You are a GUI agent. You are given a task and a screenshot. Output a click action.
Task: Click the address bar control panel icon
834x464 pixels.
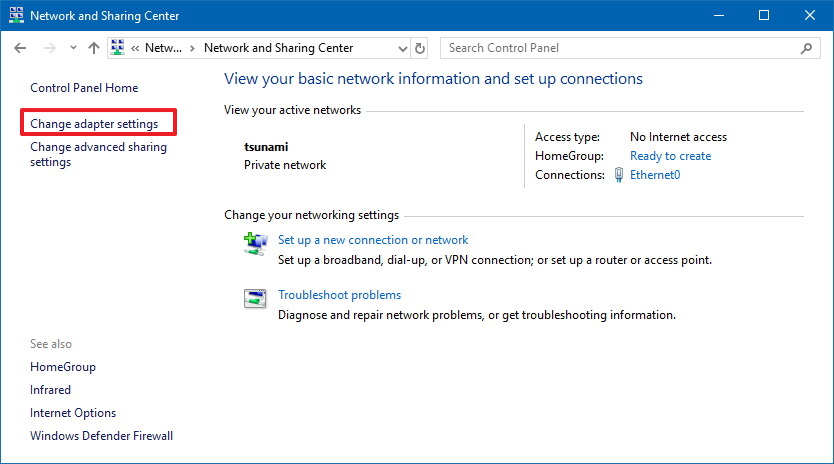[118, 48]
